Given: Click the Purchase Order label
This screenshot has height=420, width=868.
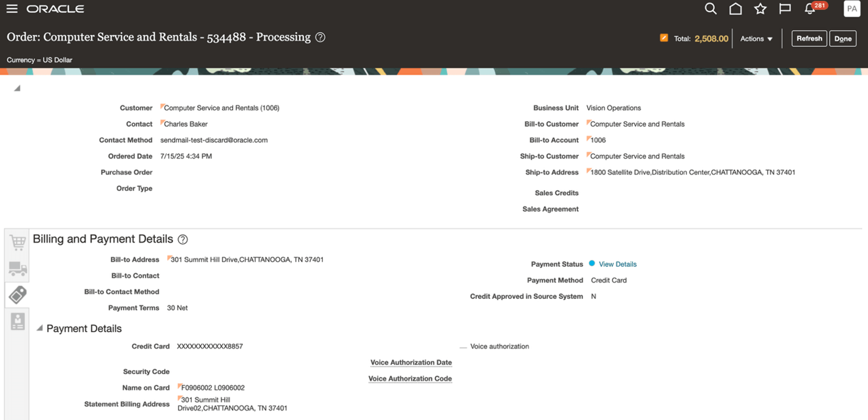Looking at the screenshot, I should [127, 173].
